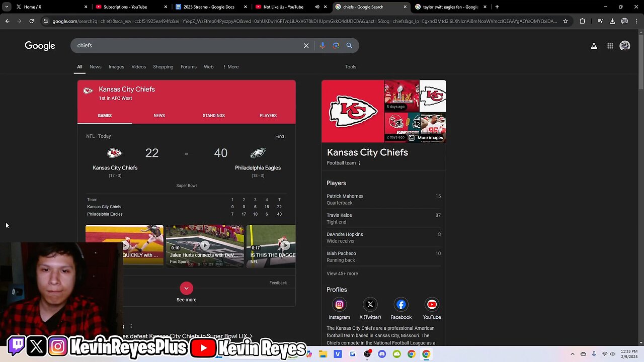
Task: Open the Philadelphia Eagles team name
Action: 258,168
